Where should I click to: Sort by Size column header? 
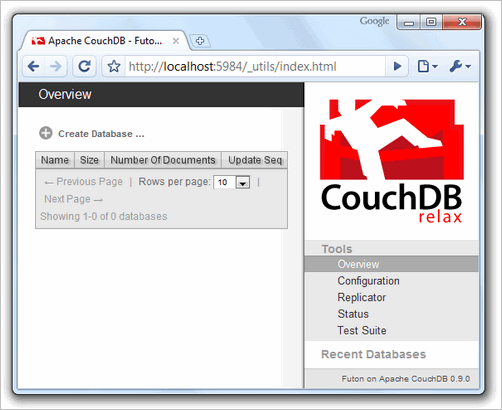pyautogui.click(x=89, y=160)
